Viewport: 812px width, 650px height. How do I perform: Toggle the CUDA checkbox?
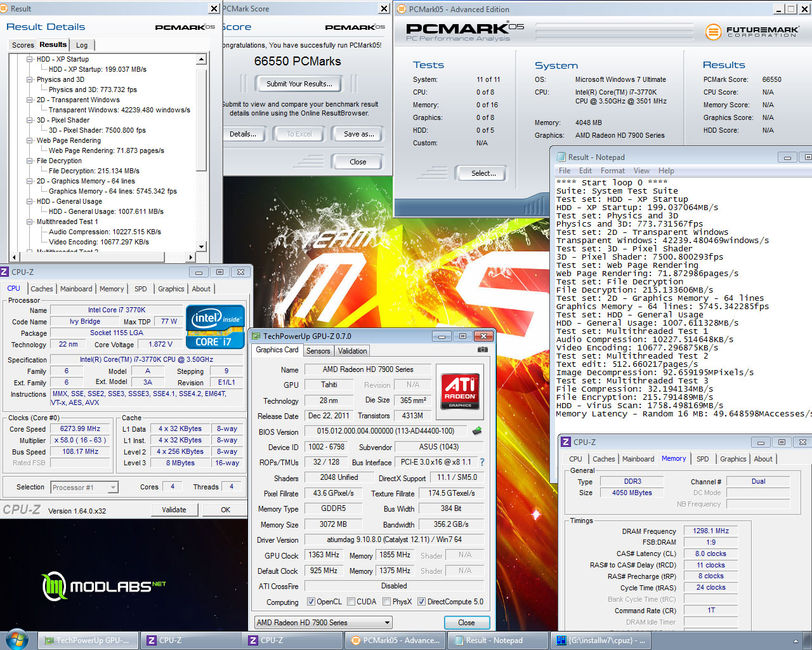coord(350,602)
